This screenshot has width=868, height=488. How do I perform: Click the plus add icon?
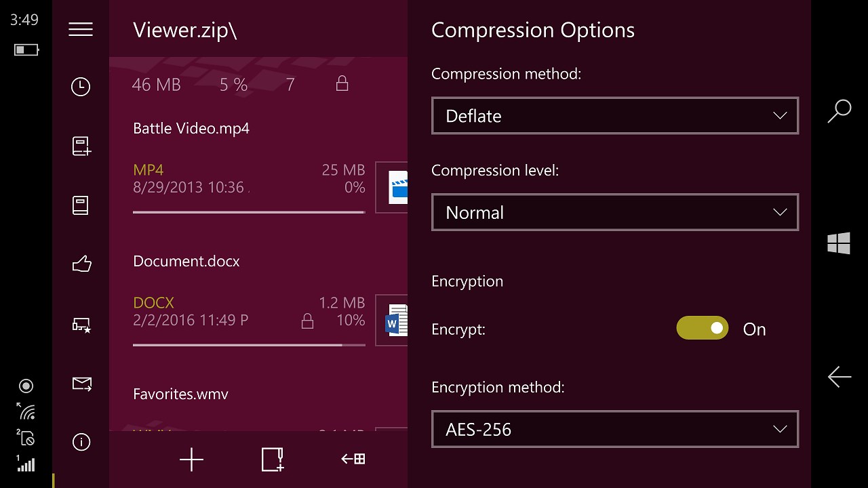pos(191,460)
